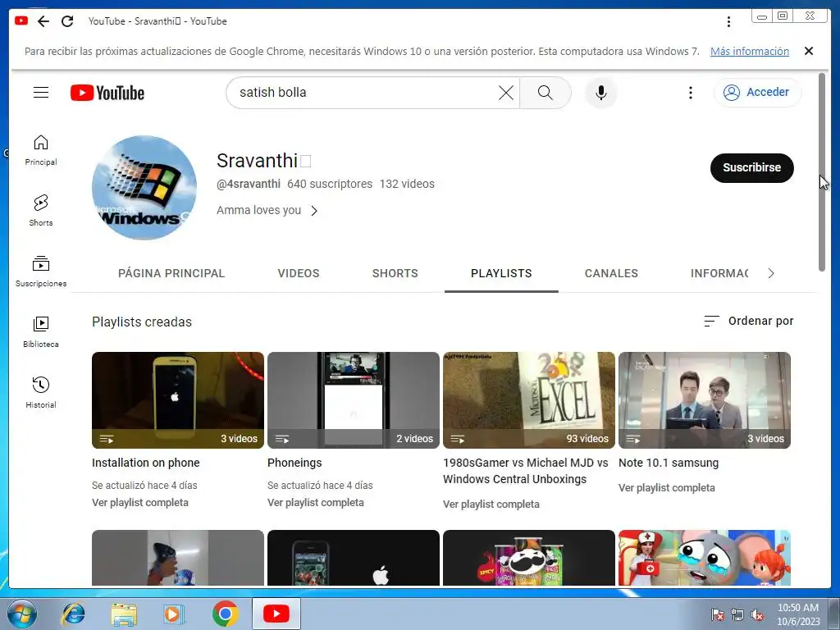Click YouTube app taskbar button
This screenshot has height=630, width=840.
[x=276, y=614]
